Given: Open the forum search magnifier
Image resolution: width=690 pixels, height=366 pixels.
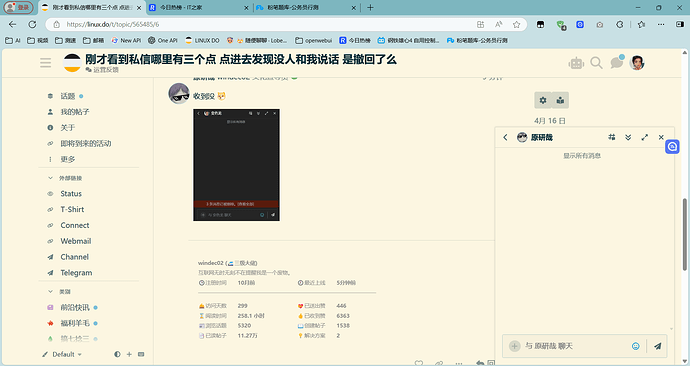Looking at the screenshot, I should tap(596, 63).
